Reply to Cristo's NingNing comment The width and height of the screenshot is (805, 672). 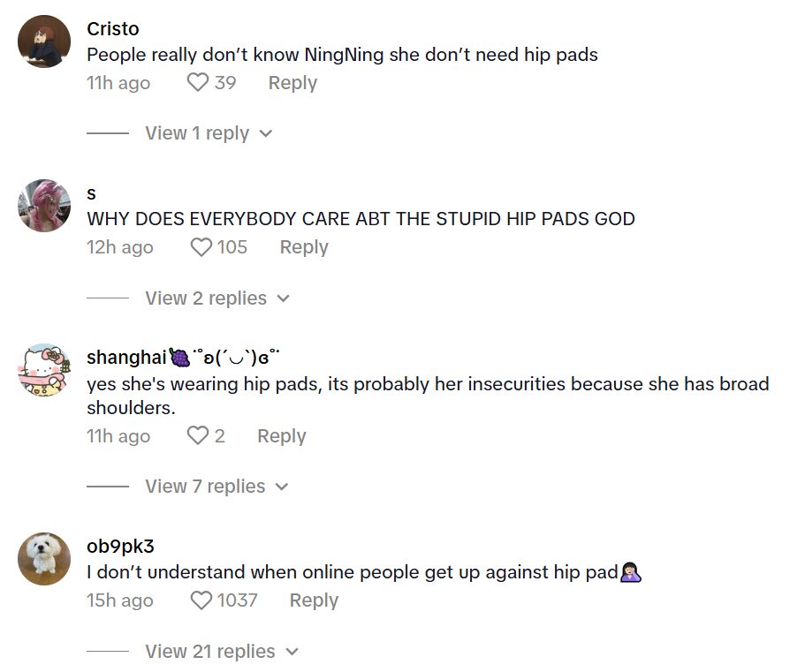[x=292, y=83]
